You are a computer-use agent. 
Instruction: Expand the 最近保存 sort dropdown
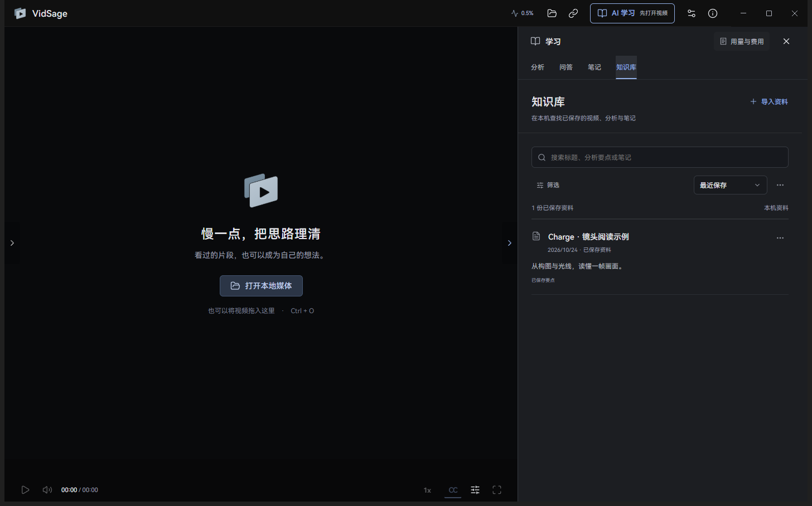[x=730, y=185]
